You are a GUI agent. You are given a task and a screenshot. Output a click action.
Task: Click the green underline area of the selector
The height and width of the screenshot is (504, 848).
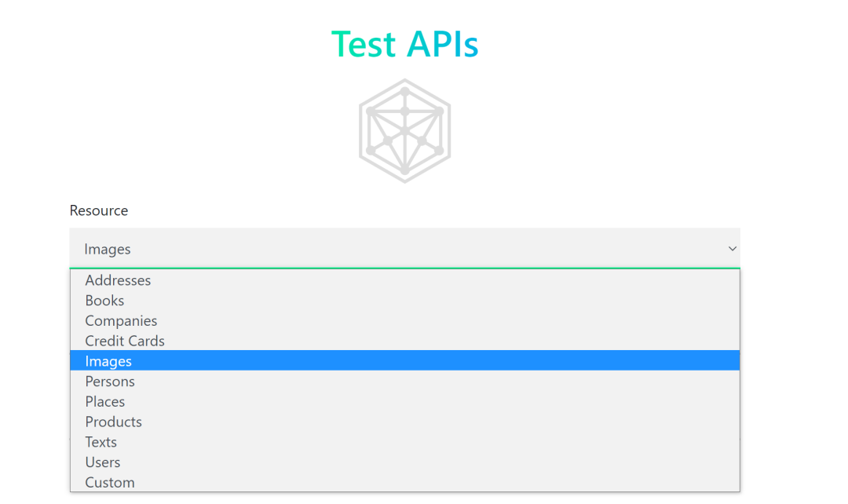pyautogui.click(x=404, y=267)
